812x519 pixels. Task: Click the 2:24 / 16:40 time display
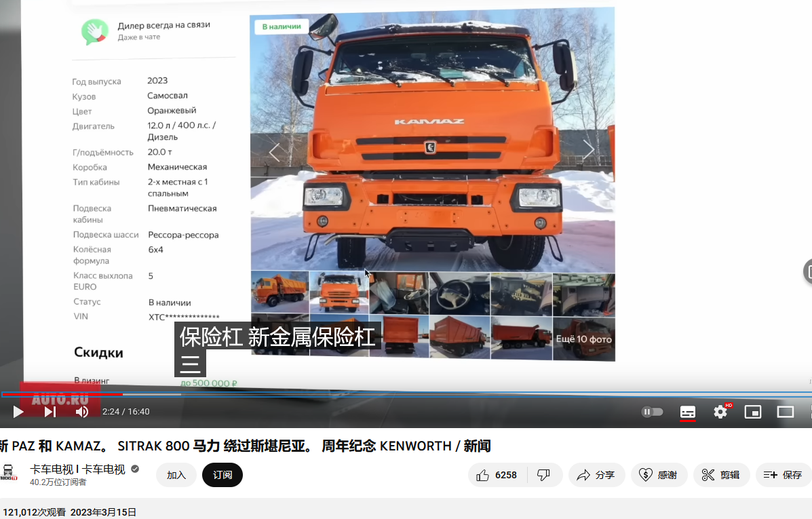tap(126, 412)
